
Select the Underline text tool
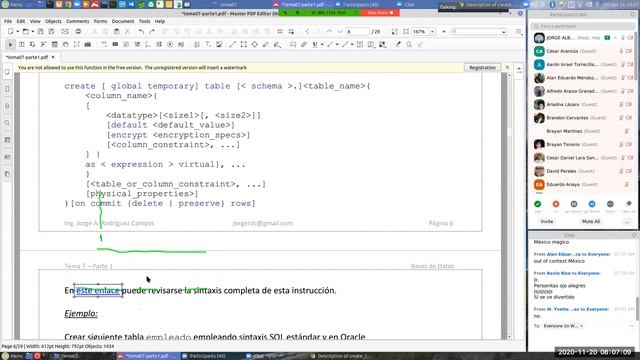pyautogui.click(x=315, y=44)
